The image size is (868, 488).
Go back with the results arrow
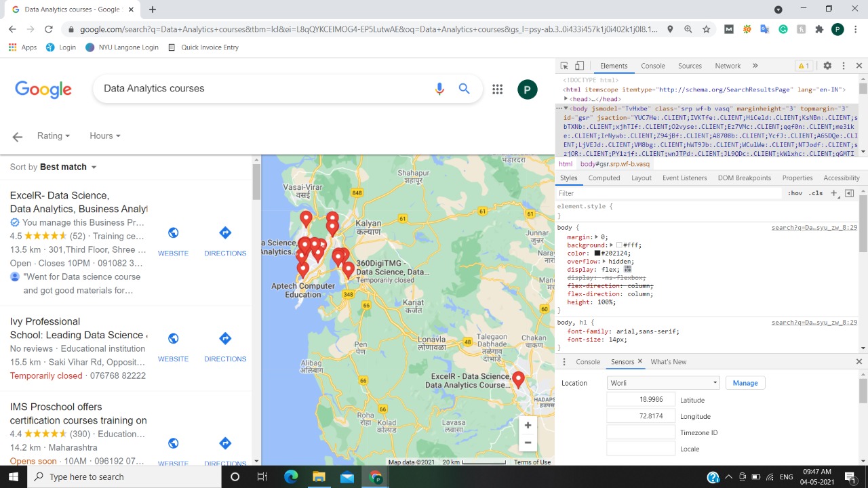pyautogui.click(x=18, y=136)
